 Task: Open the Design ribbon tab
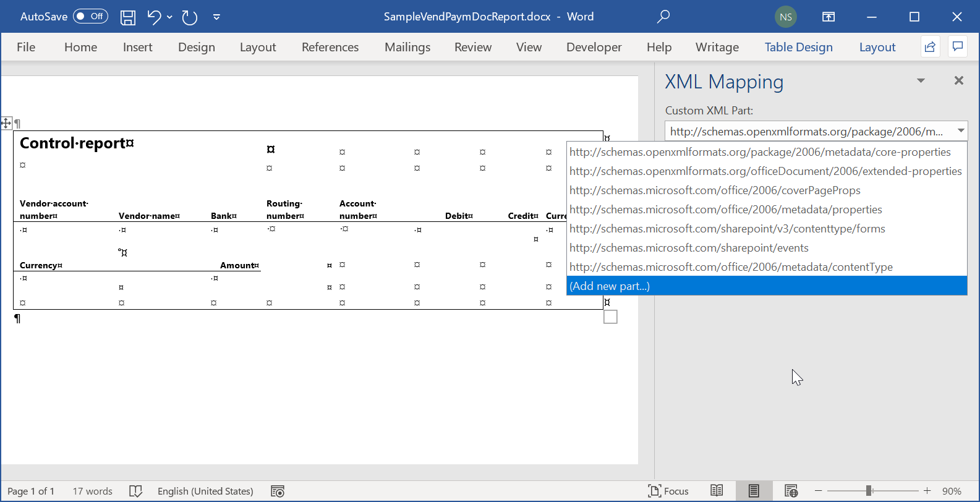tap(197, 47)
